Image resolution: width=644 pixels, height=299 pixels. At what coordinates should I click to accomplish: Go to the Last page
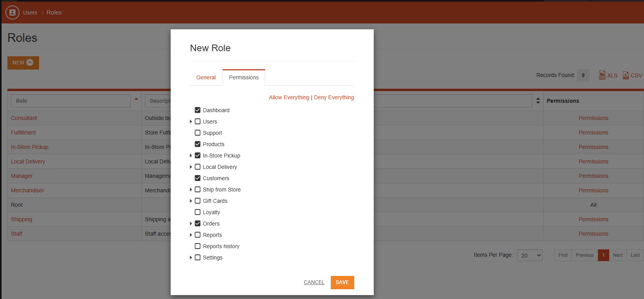[x=635, y=255]
